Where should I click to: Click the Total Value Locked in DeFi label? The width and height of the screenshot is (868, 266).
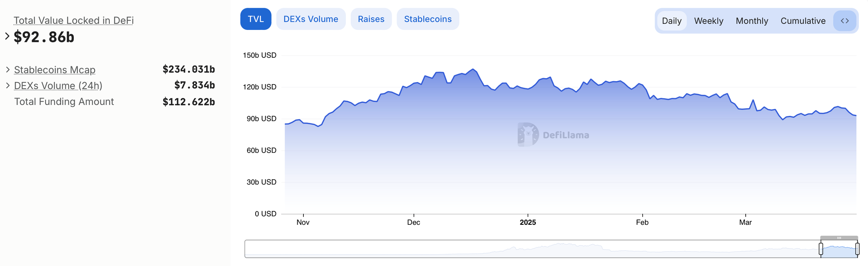74,20
